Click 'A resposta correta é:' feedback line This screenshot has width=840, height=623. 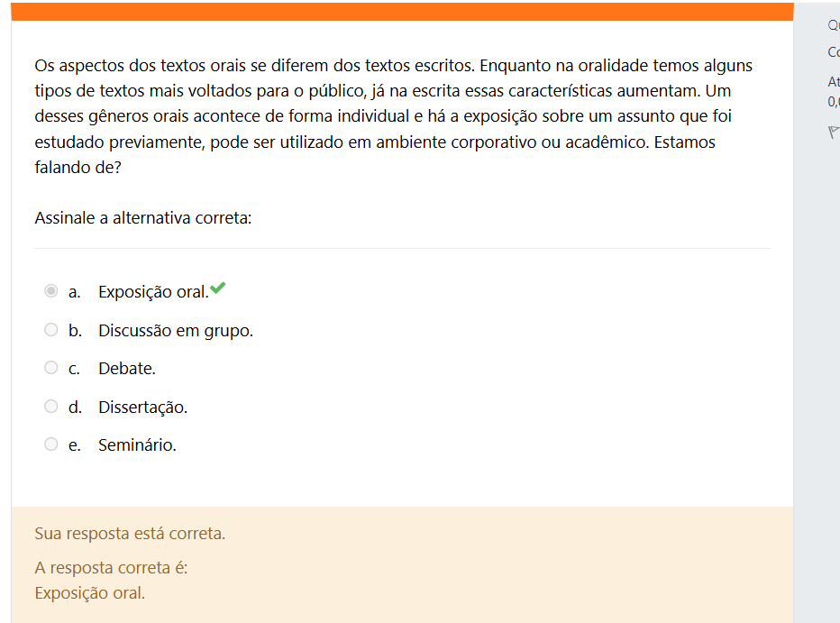point(111,568)
